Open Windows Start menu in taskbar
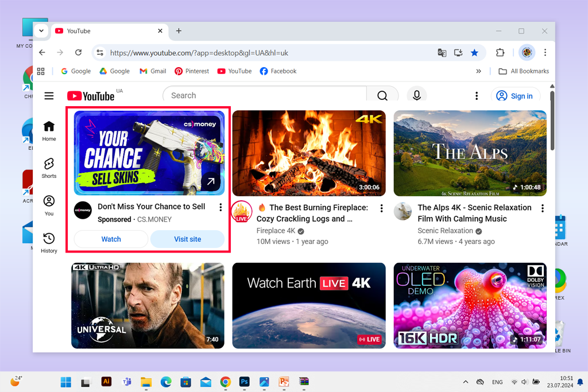 [x=66, y=382]
